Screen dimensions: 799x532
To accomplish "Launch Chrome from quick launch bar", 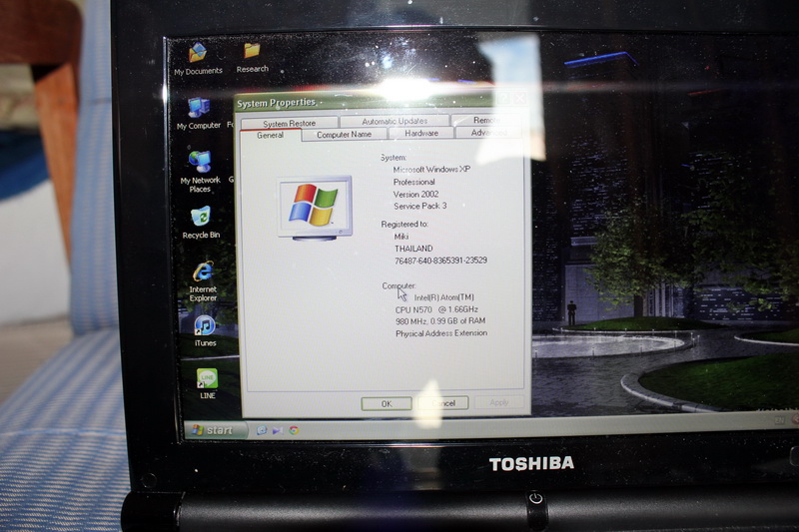I will (x=294, y=430).
